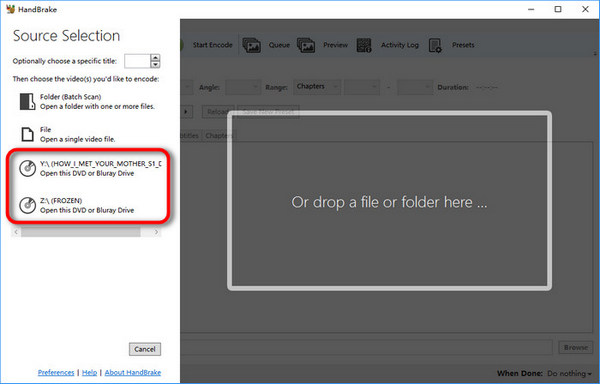Click 'Z:\ (FROZEN)' drive text
The height and width of the screenshot is (384, 600).
61,200
